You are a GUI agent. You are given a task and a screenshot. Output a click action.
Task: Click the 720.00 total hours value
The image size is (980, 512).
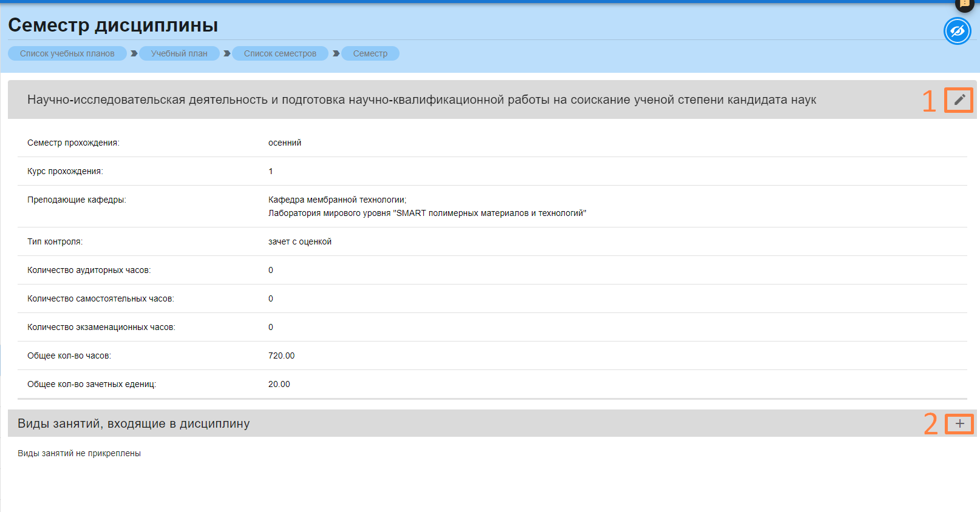pyautogui.click(x=281, y=355)
